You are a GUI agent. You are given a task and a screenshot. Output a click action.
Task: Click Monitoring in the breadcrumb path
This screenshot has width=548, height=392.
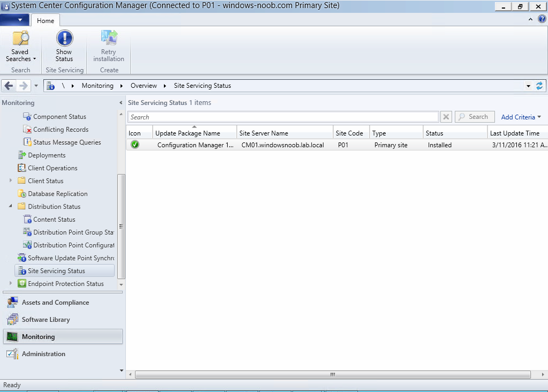[x=97, y=86]
